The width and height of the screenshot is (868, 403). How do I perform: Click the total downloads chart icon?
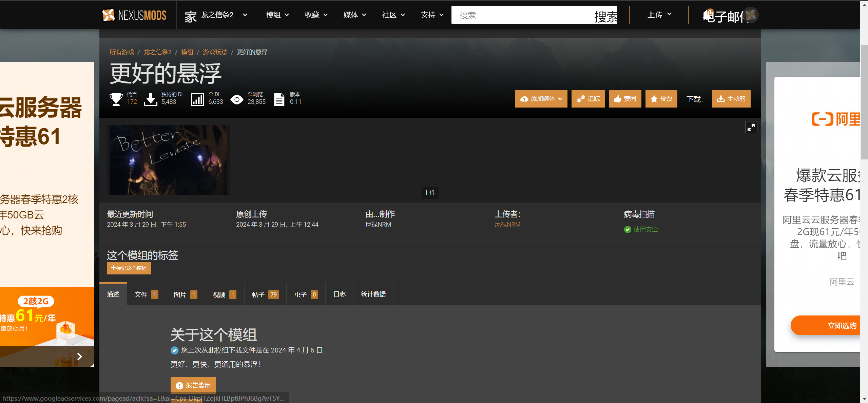197,99
